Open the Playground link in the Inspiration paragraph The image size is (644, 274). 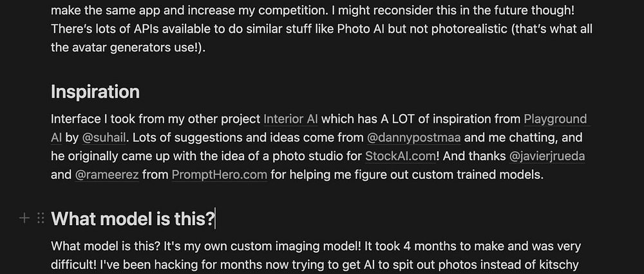pos(555,119)
